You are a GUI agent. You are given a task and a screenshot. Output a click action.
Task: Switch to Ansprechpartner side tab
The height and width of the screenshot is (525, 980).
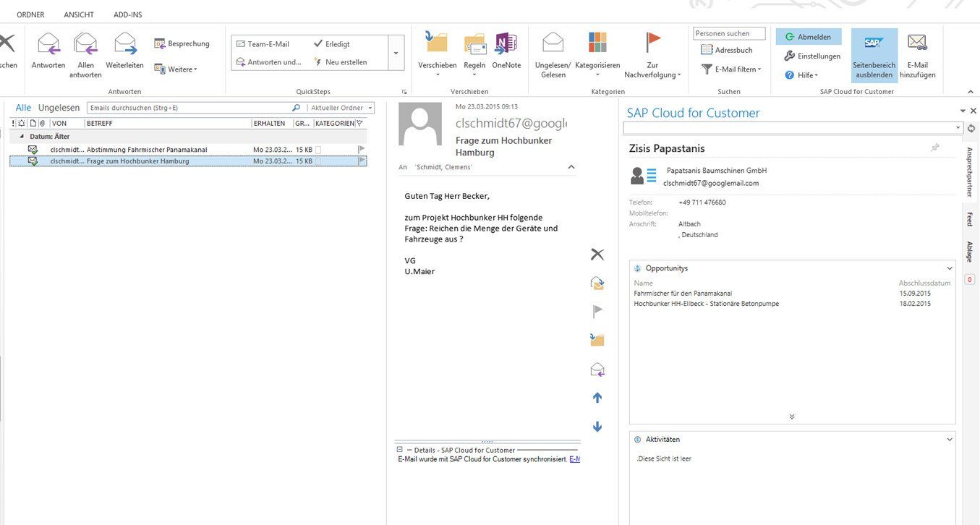point(970,173)
